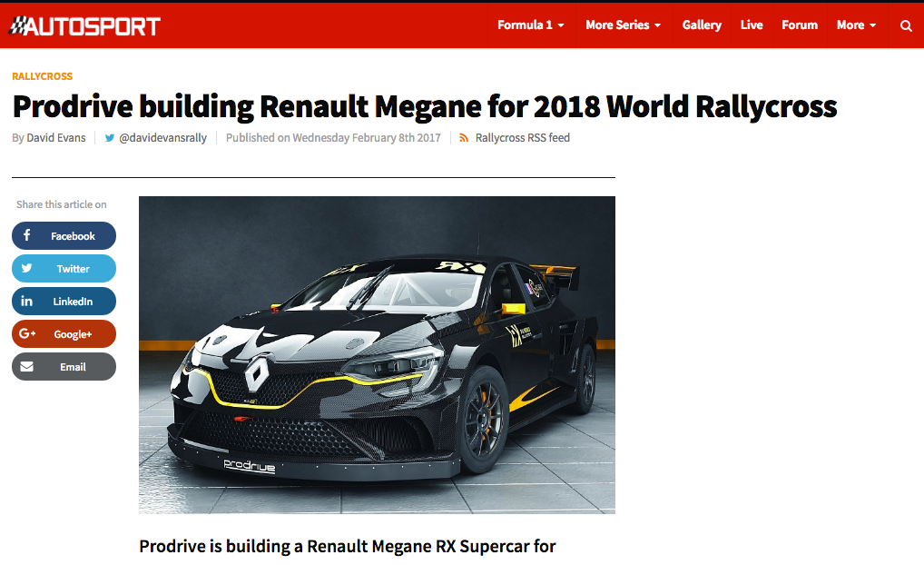The height and width of the screenshot is (565, 924).
Task: Share article via Google+ label
Action: 73,334
